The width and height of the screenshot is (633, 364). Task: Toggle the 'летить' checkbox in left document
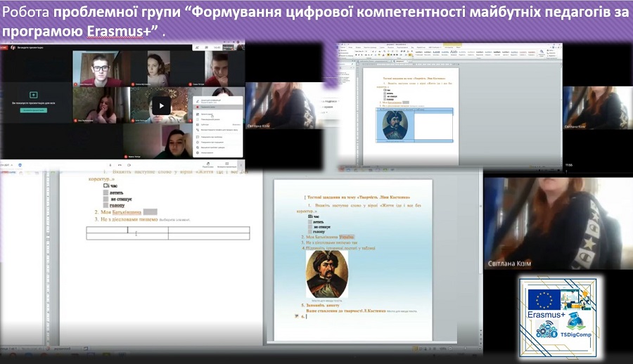106,193
